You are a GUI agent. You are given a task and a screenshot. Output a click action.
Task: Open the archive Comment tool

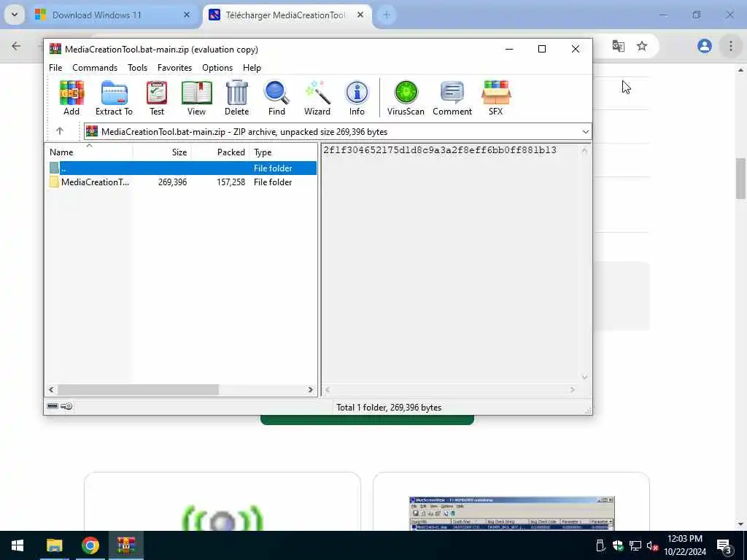(452, 98)
